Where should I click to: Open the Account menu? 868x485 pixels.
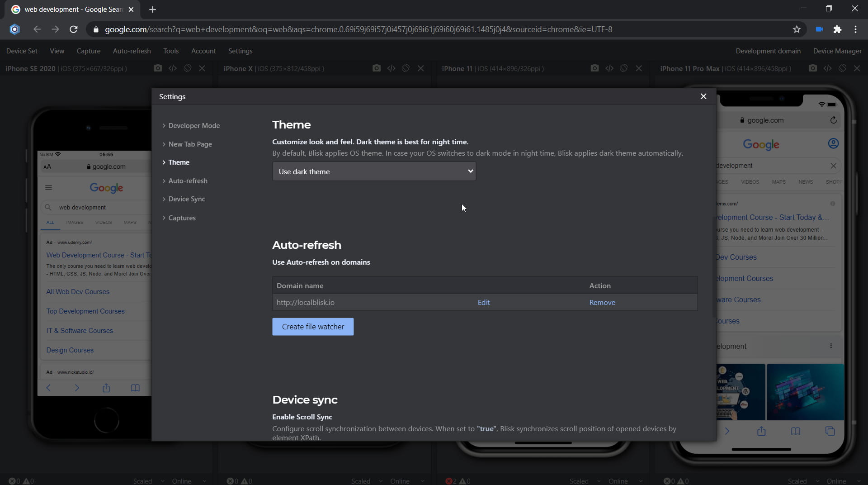[203, 51]
